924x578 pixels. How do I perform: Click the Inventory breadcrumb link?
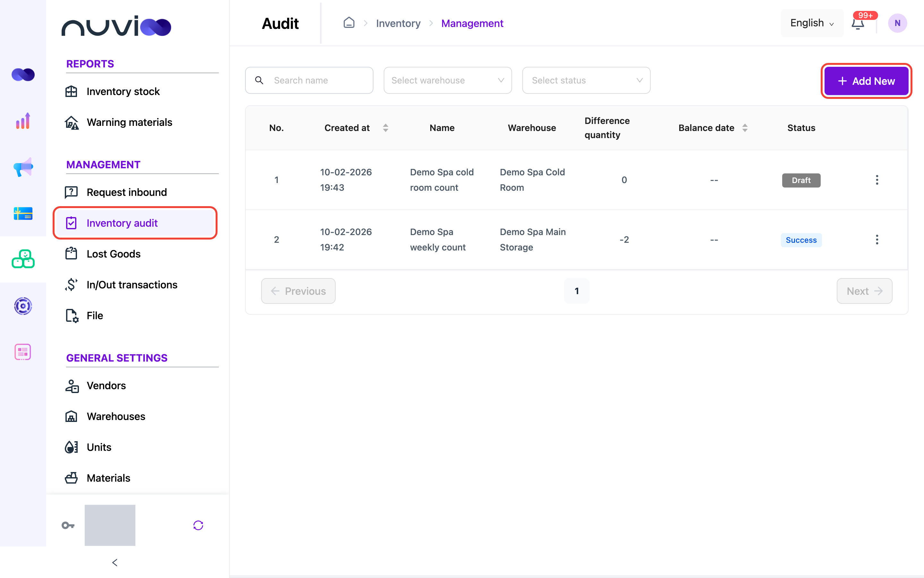click(x=398, y=23)
